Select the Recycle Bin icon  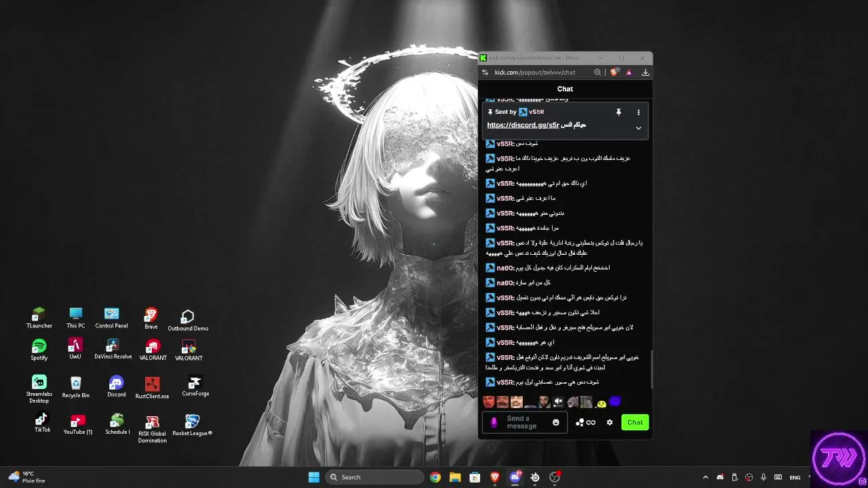(76, 388)
